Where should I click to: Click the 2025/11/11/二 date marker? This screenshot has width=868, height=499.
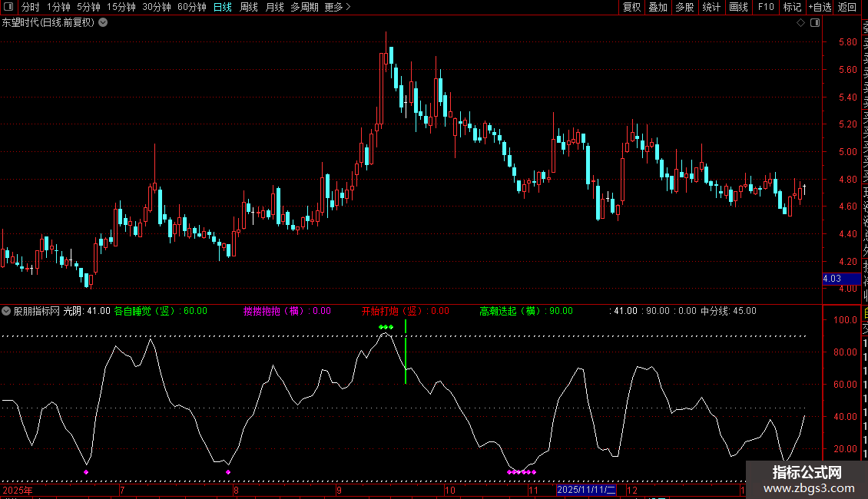[586, 490]
